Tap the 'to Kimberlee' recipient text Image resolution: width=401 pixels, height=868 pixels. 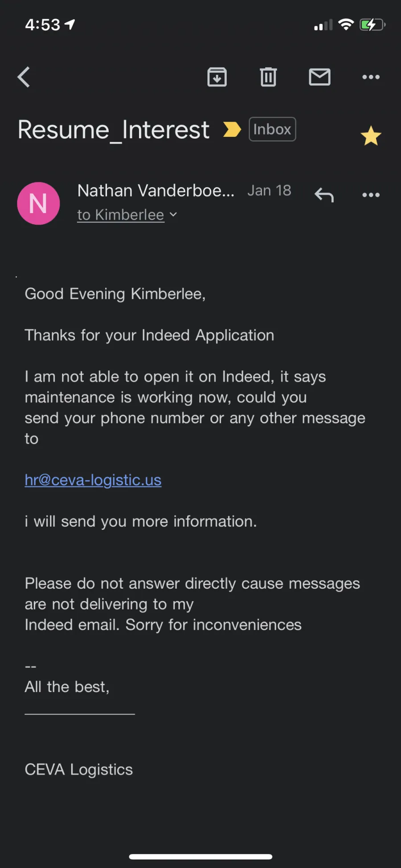(121, 215)
